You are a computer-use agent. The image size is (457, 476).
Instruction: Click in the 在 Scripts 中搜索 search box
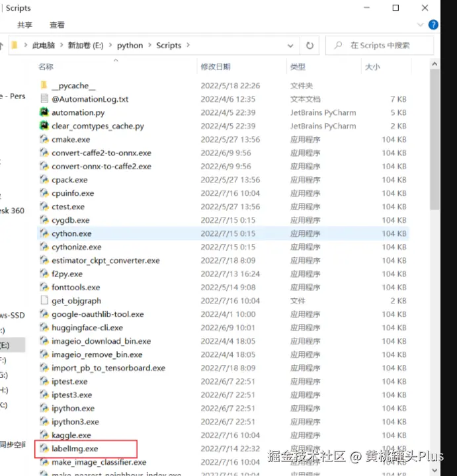[x=380, y=46]
